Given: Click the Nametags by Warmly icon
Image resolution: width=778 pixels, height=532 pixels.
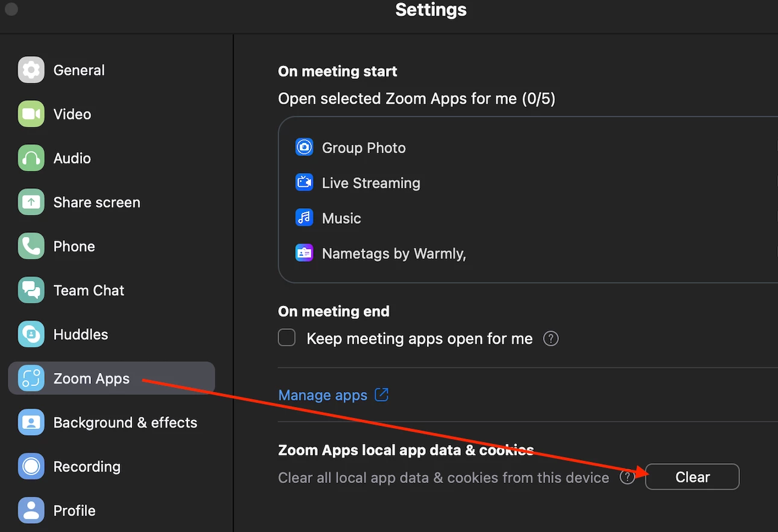Looking at the screenshot, I should pyautogui.click(x=304, y=253).
